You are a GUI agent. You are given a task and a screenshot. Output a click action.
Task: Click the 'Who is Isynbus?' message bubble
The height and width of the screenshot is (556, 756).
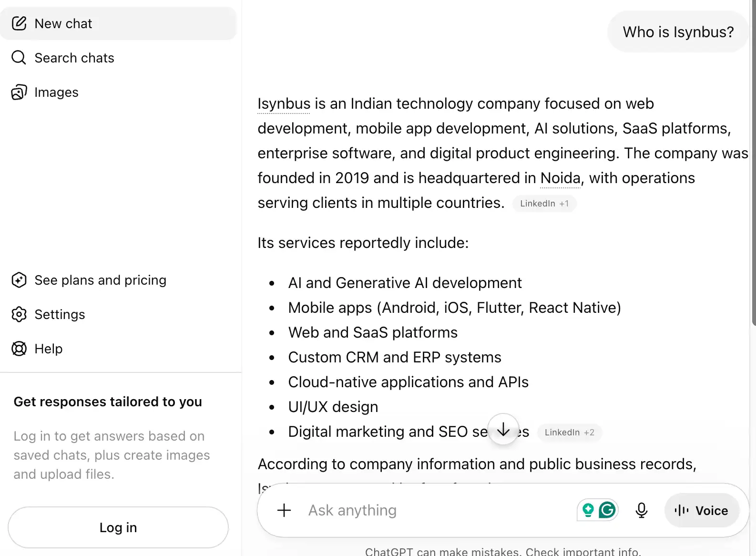click(x=678, y=32)
